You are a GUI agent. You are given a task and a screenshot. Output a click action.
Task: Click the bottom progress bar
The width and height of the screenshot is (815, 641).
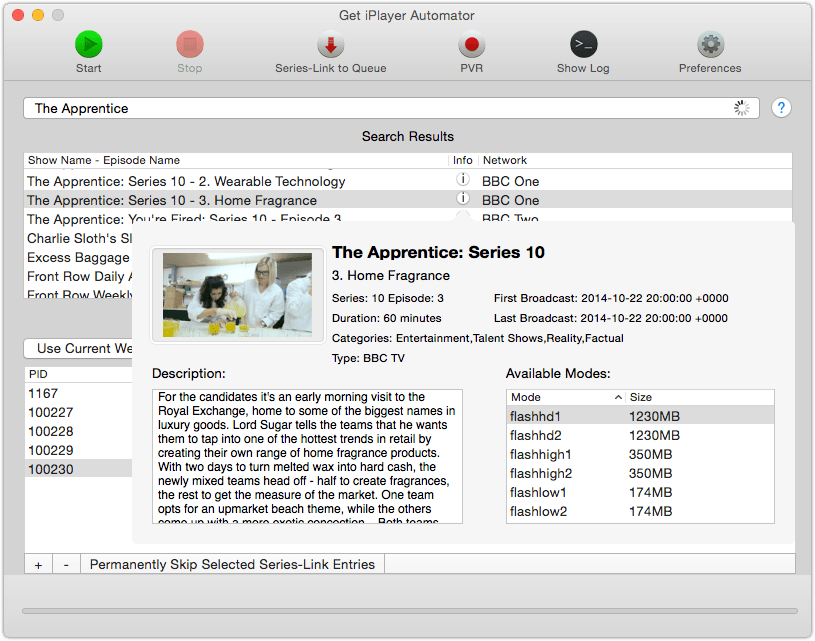[410, 611]
